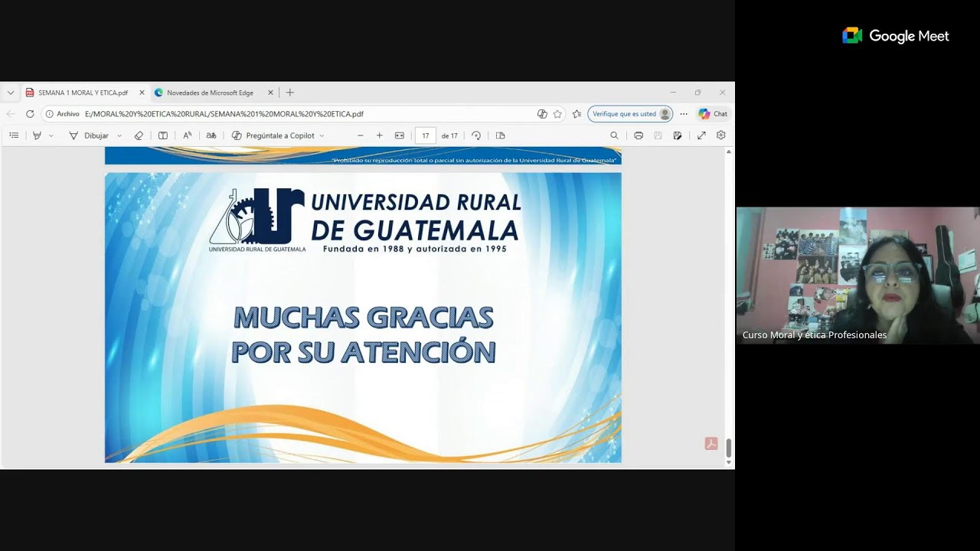
Task: Select the highlighter tool
Action: tap(37, 135)
